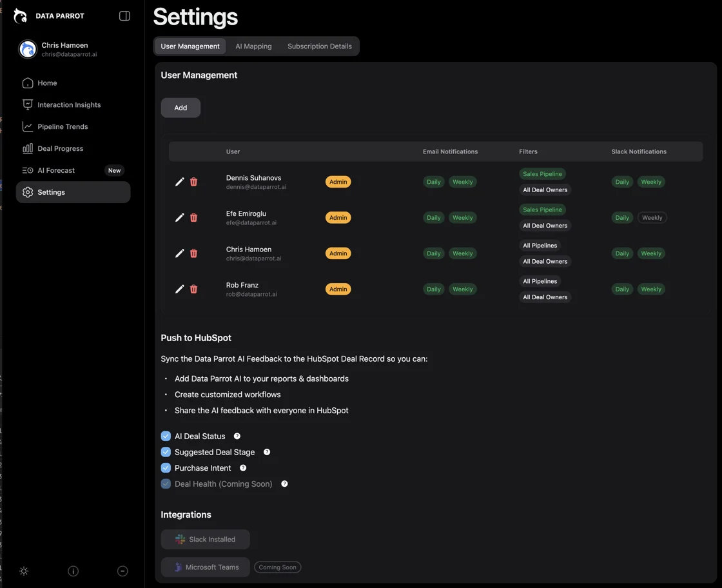Click the minus circle icon in sidebar
The width and height of the screenshot is (722, 588).
[x=122, y=571]
